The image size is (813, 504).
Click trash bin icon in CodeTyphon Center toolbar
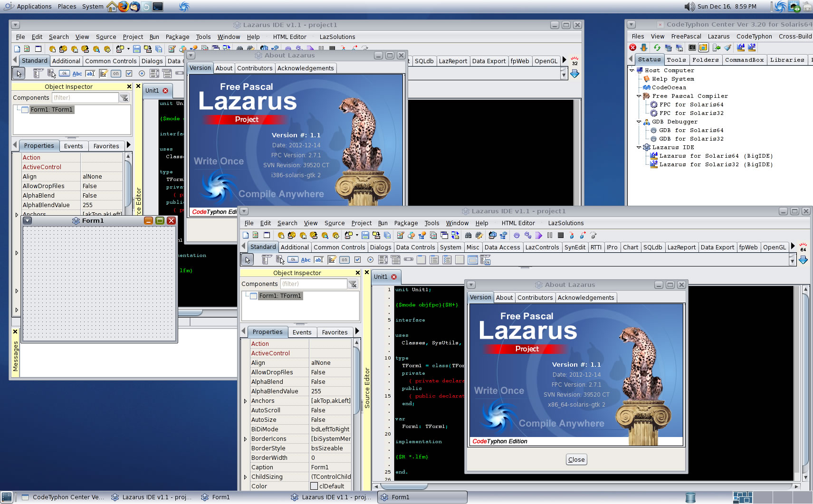tap(669, 48)
